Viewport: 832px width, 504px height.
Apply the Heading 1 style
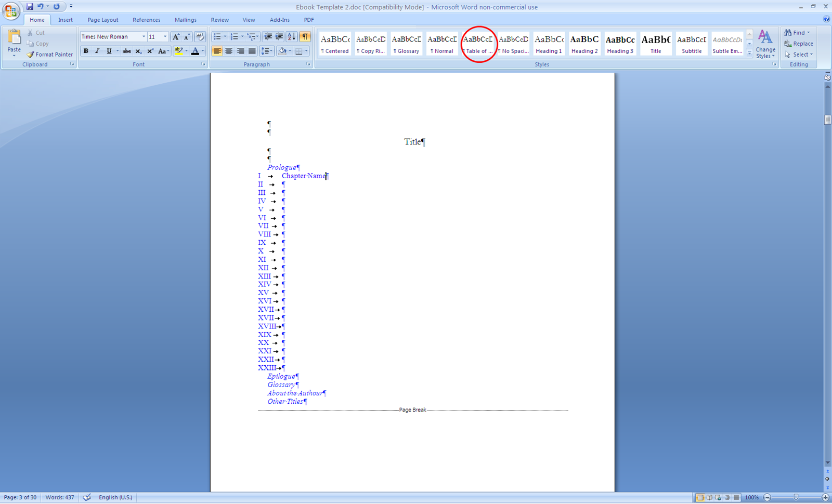[549, 44]
